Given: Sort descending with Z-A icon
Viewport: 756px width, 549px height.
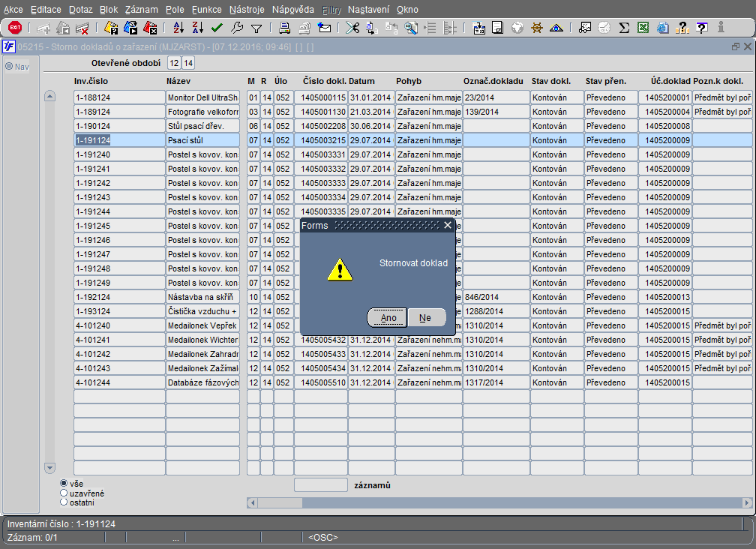Looking at the screenshot, I should (x=198, y=28).
